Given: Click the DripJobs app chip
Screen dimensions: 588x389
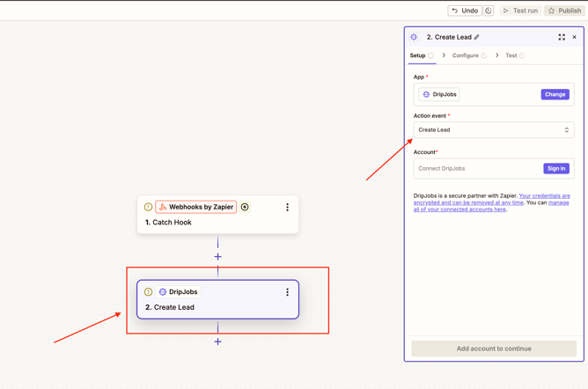Looking at the screenshot, I should pos(439,94).
